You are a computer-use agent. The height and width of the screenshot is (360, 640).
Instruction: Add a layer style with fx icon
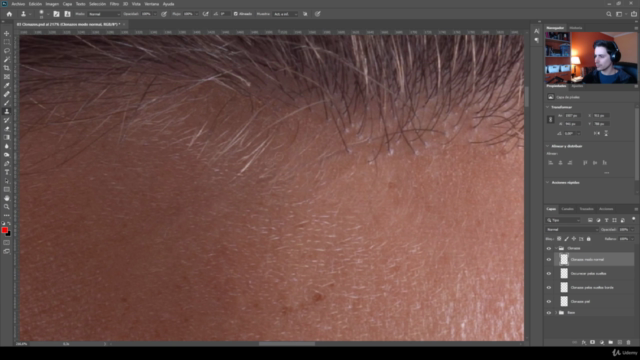584,342
